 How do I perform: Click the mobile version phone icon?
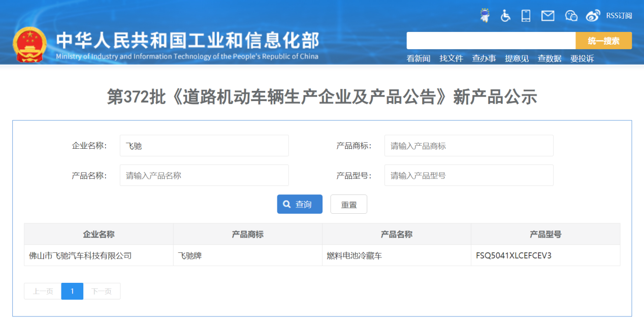[x=526, y=15]
